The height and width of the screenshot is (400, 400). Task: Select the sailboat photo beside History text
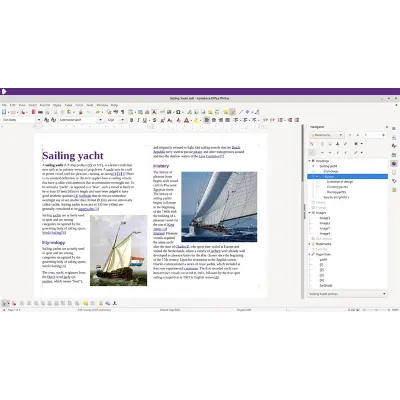[x=219, y=207]
